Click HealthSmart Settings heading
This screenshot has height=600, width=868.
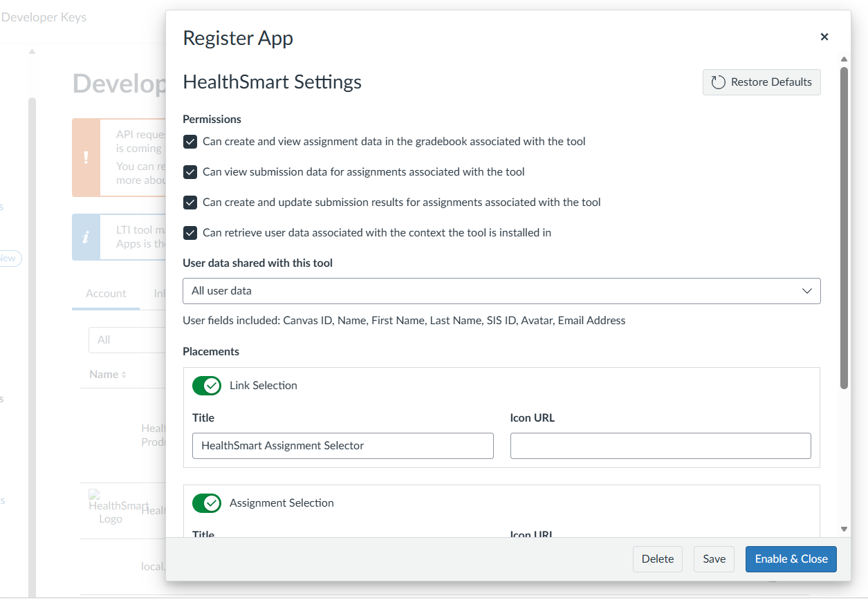(x=272, y=82)
